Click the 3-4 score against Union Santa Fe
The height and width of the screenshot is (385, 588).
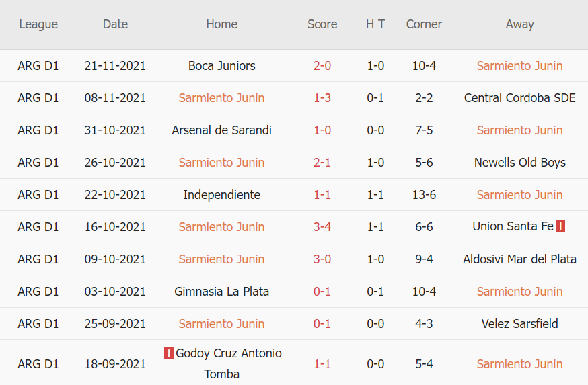click(322, 227)
